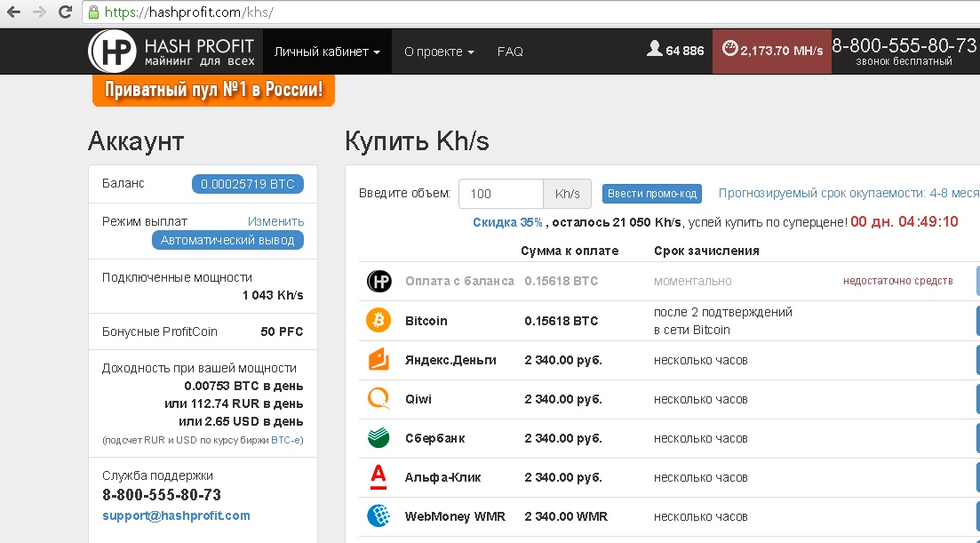Focus the Kh/s volume input field
The width and height of the screenshot is (980, 543).
point(500,194)
